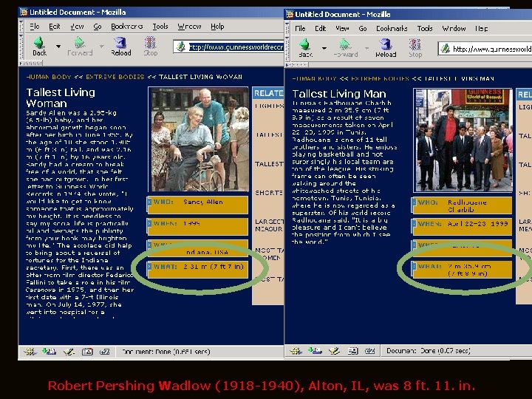The image size is (532, 399).
Task: Open Help menu in right window
Action: click(482, 29)
